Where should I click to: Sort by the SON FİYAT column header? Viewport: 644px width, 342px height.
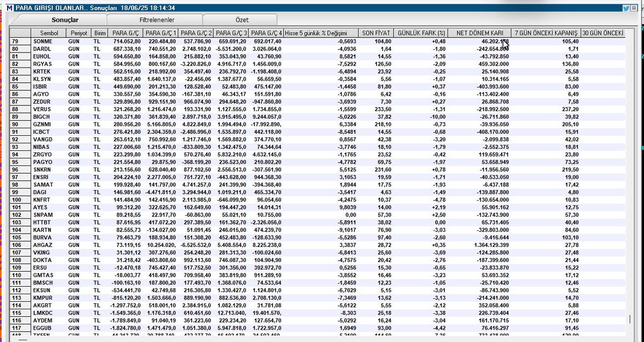(x=375, y=33)
